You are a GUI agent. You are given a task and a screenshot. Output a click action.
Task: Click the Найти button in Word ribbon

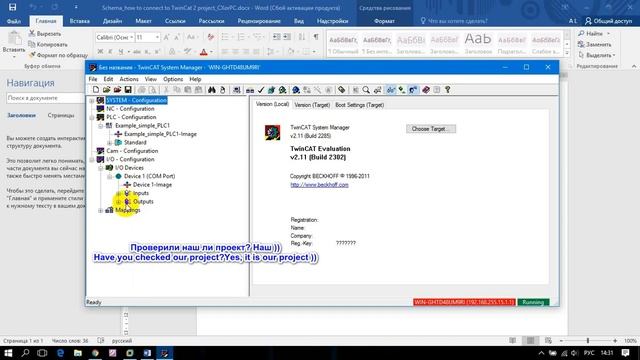click(594, 33)
